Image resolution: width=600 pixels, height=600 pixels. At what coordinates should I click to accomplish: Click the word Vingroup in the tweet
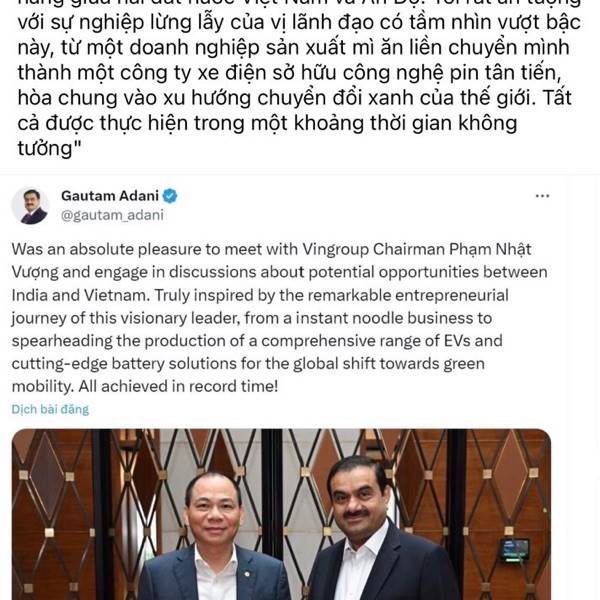tap(336, 249)
